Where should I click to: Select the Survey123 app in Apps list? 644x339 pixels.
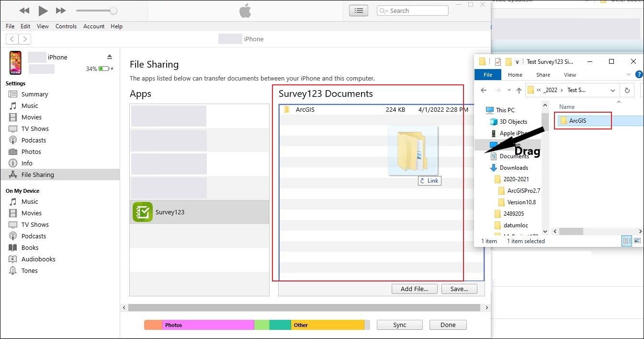point(200,212)
